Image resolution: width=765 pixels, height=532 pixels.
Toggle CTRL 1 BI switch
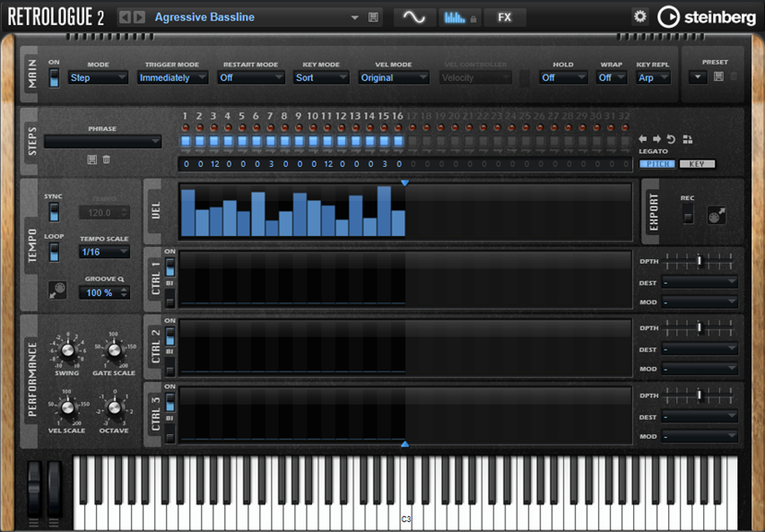pos(170,298)
